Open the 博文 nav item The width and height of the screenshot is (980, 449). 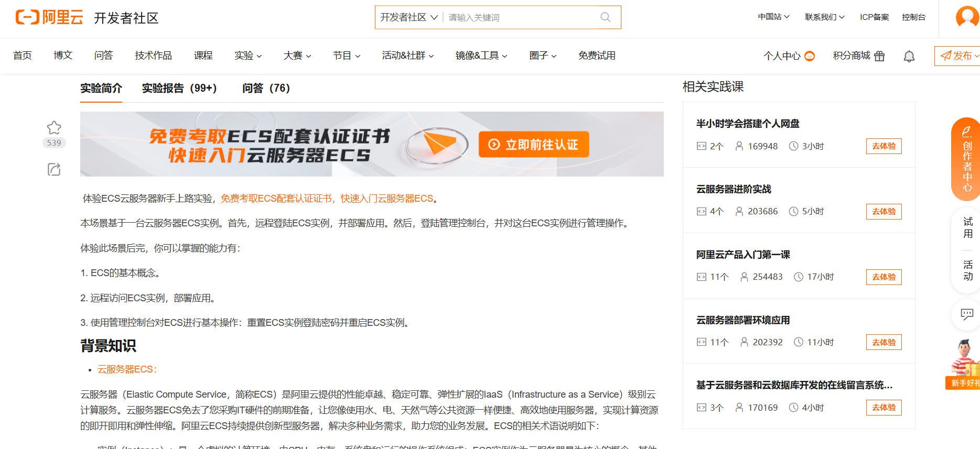pyautogui.click(x=63, y=56)
